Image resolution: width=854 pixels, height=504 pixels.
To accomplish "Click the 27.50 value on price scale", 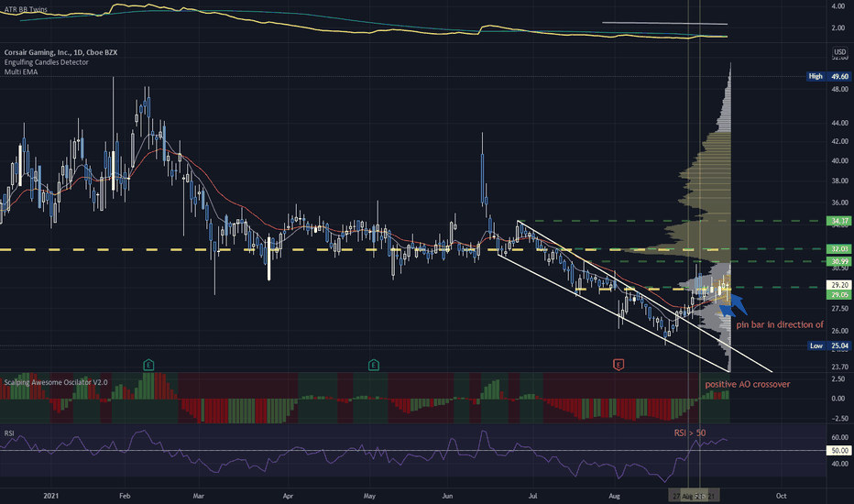I will [839, 309].
